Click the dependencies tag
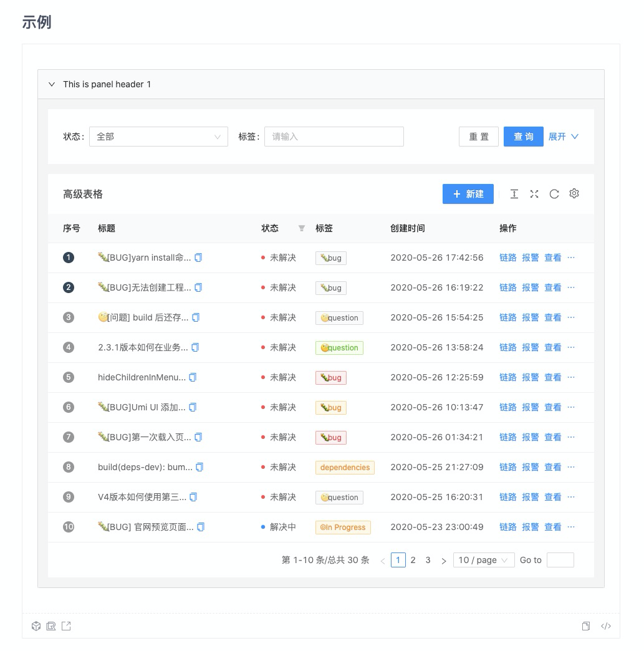This screenshot has height=651, width=644. [x=345, y=468]
